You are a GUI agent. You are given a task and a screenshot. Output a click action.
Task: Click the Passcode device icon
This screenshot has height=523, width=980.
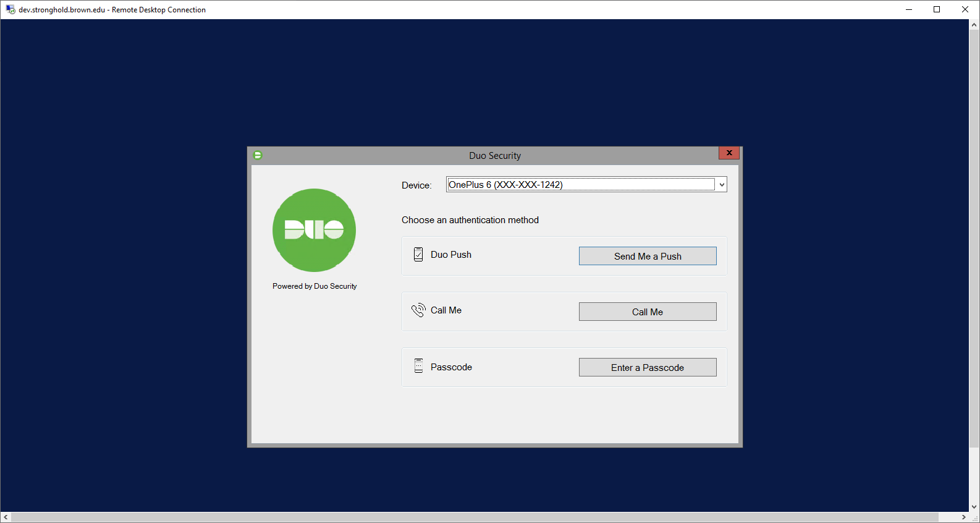coord(418,366)
